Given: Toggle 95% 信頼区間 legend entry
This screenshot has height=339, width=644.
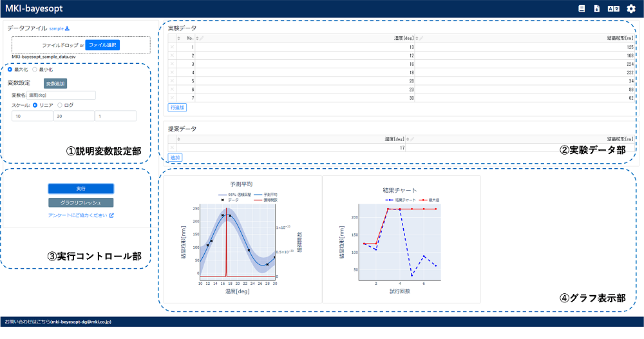Looking at the screenshot, I should coord(234,195).
